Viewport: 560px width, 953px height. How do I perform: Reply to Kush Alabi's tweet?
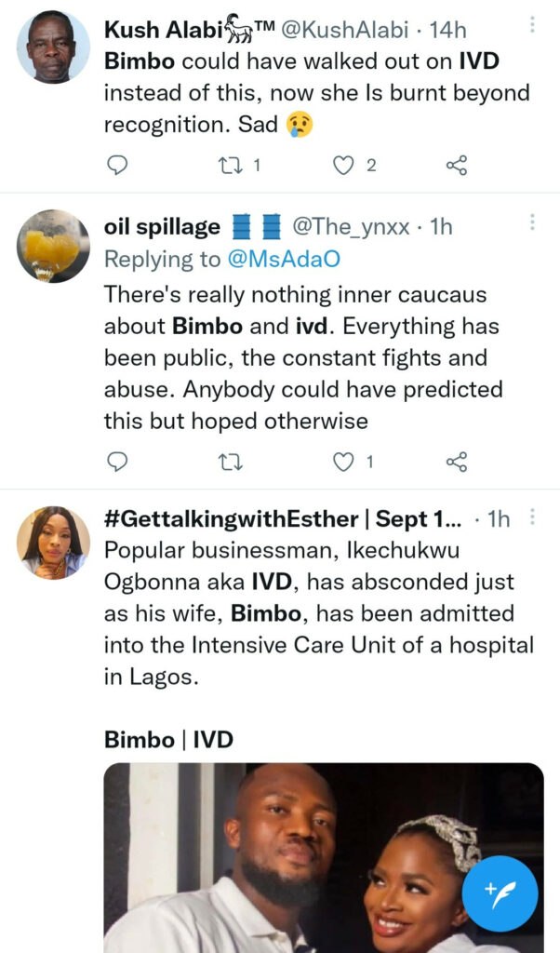[x=117, y=166]
